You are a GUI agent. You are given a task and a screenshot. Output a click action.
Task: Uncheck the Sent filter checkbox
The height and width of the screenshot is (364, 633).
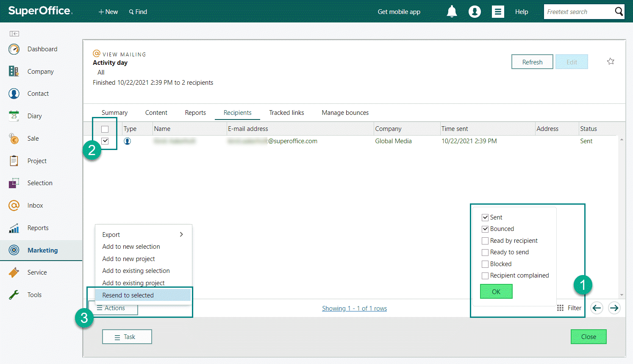pos(485,217)
